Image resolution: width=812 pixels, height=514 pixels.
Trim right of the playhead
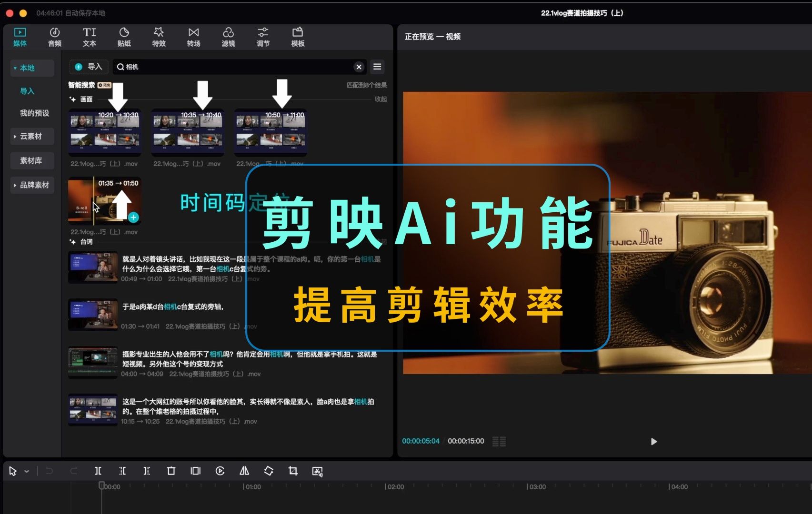(147, 471)
